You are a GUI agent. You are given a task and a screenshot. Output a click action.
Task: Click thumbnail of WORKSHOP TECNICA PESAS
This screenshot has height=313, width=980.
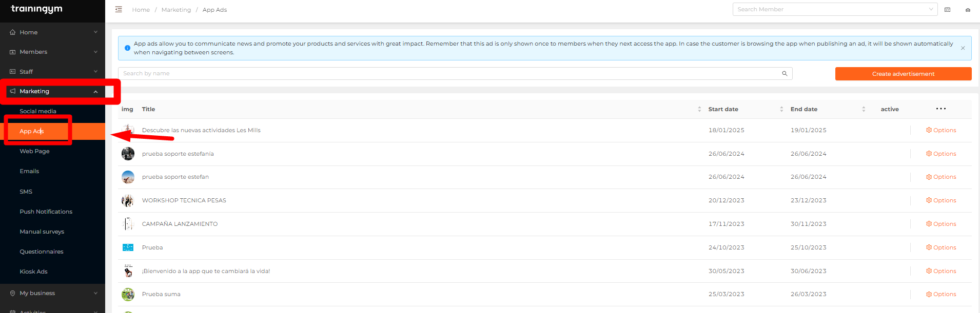click(x=128, y=200)
